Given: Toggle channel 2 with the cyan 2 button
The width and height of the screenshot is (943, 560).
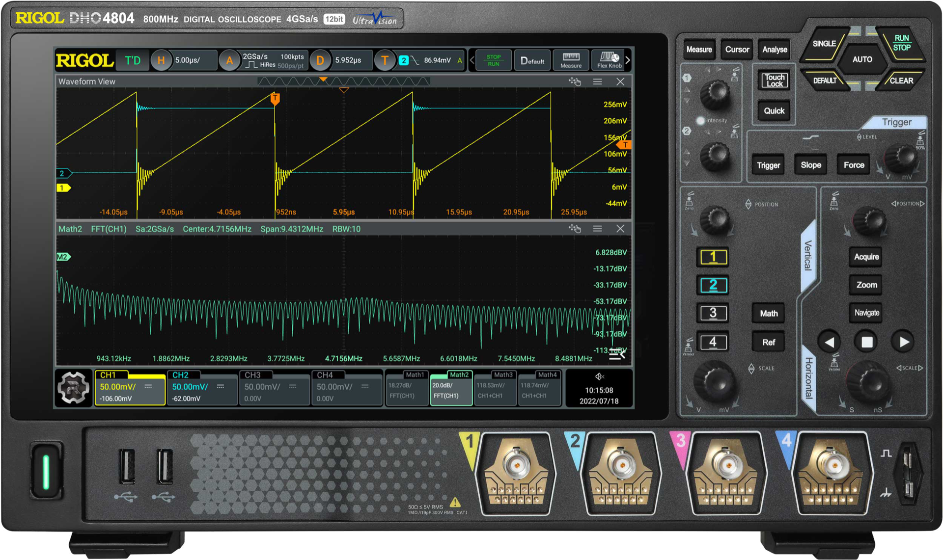Looking at the screenshot, I should [x=713, y=285].
